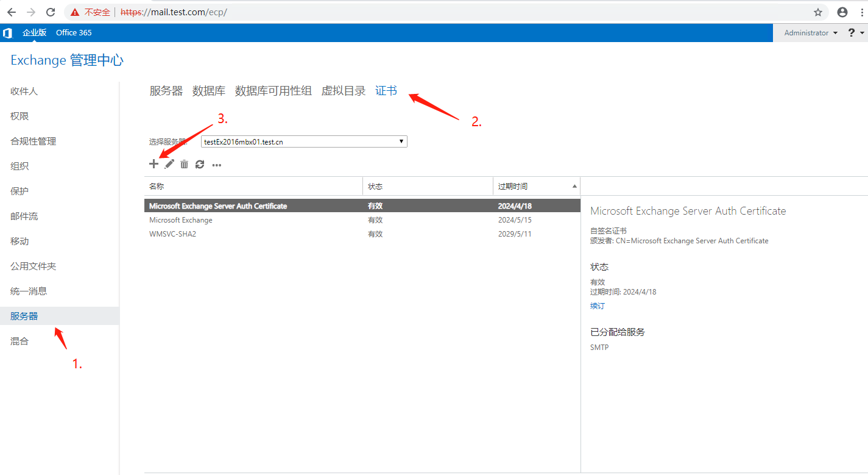This screenshot has height=475, width=868.
Task: Click the 2029/5/11 expiry date cell
Action: coord(515,234)
